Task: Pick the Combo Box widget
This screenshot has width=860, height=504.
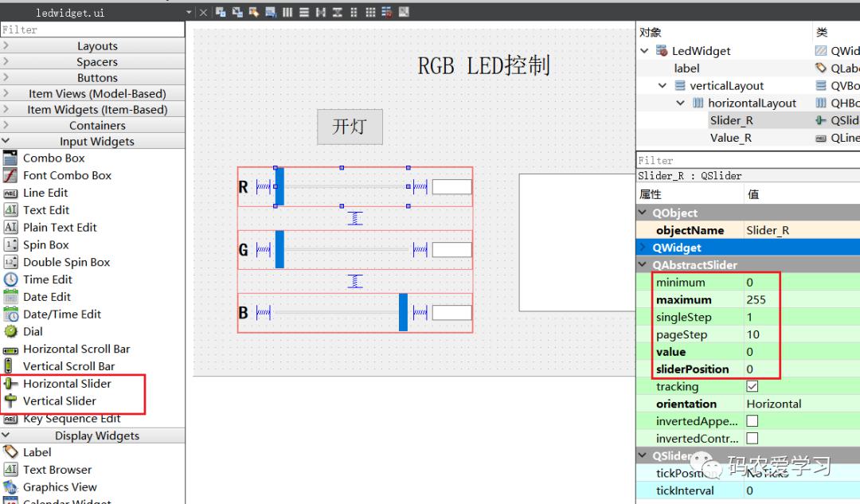Action: (x=54, y=158)
